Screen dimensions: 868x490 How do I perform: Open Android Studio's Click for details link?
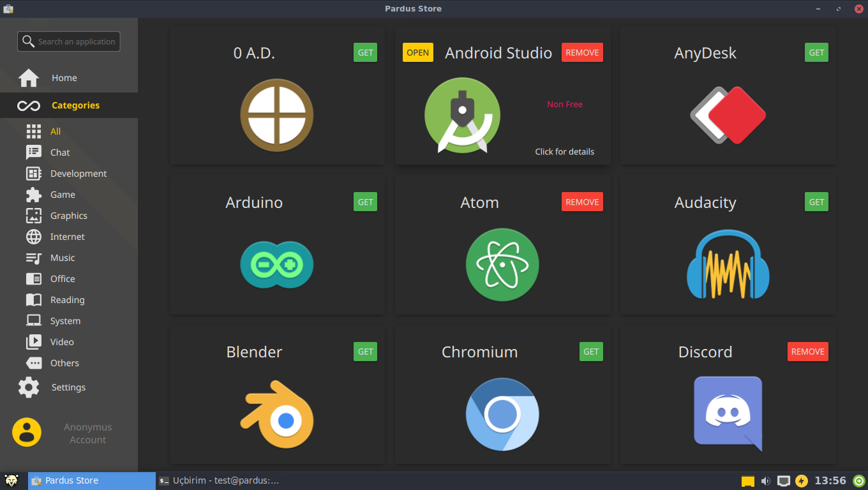pos(565,151)
